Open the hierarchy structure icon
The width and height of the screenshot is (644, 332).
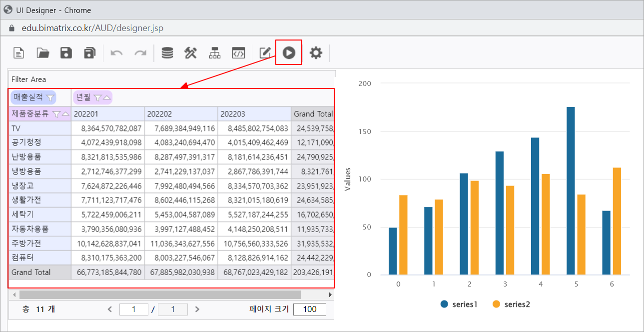[x=214, y=52]
